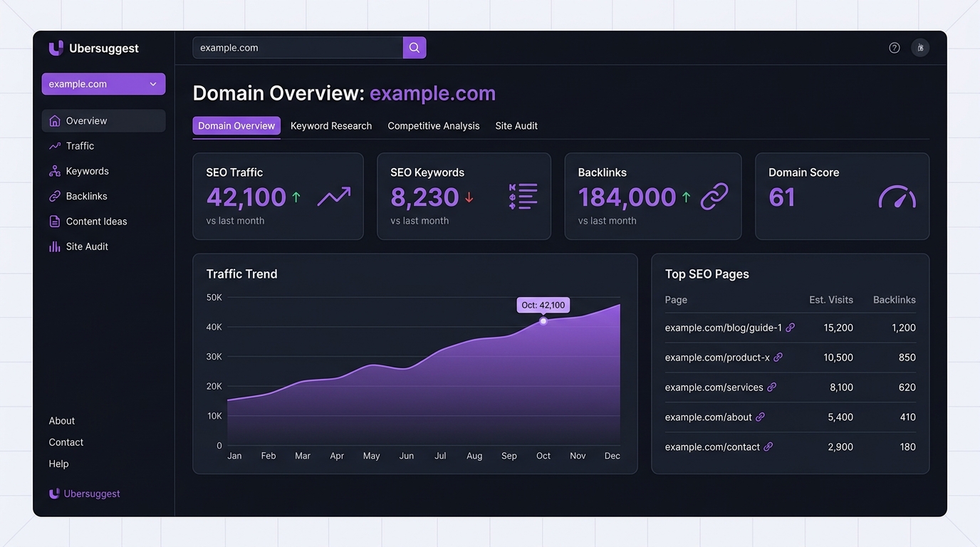Open the example.com/blog/guide-1 page link
Screen dimensions: 980x547
point(723,328)
